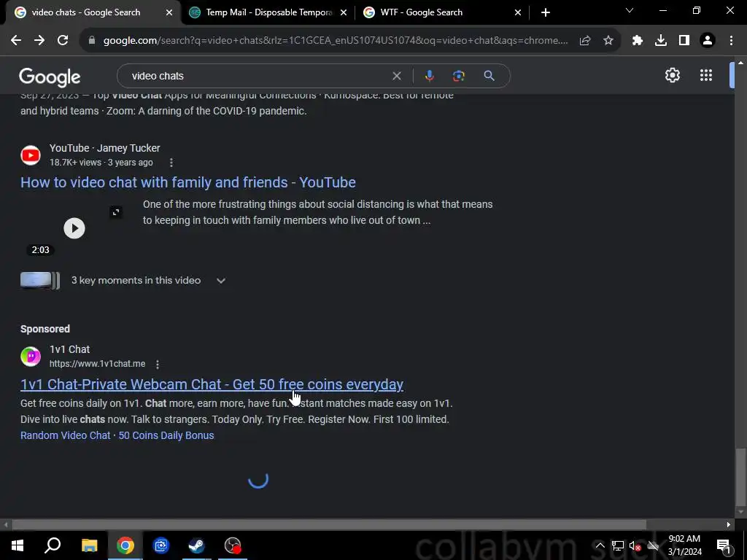
Task: Open the taskbar clock showing 9:02 AM
Action: (x=684, y=545)
